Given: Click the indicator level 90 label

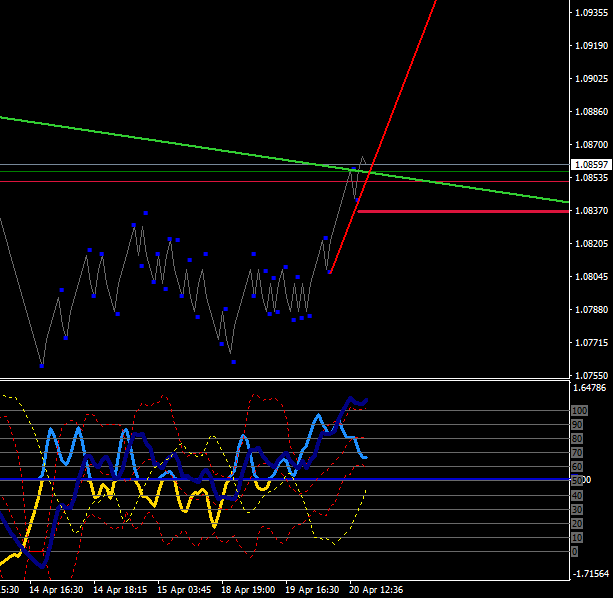Looking at the screenshot, I should (x=577, y=424).
